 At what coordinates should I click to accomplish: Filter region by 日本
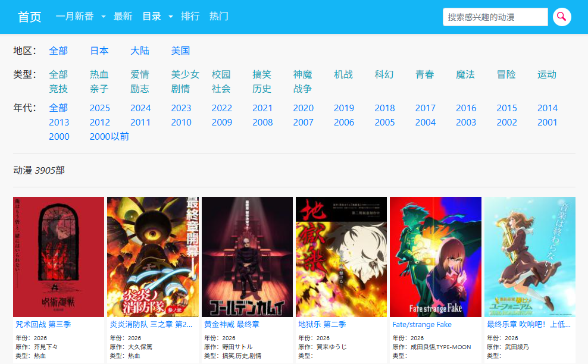tap(99, 51)
